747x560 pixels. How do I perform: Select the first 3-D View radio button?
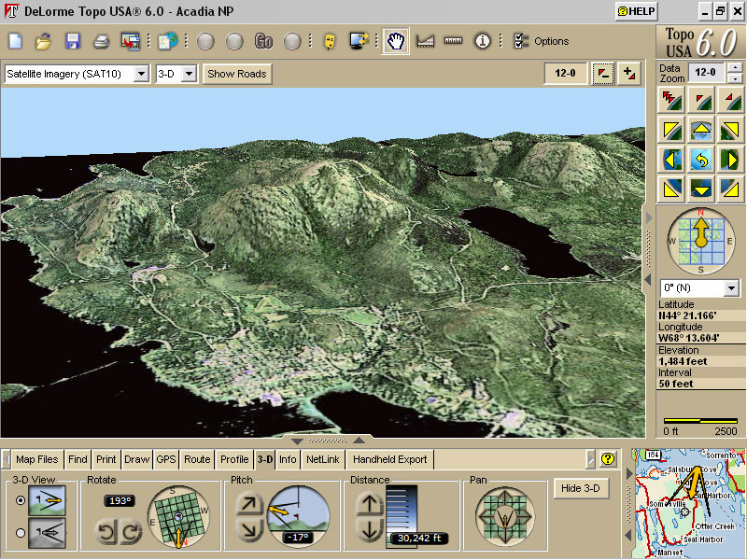[21, 500]
